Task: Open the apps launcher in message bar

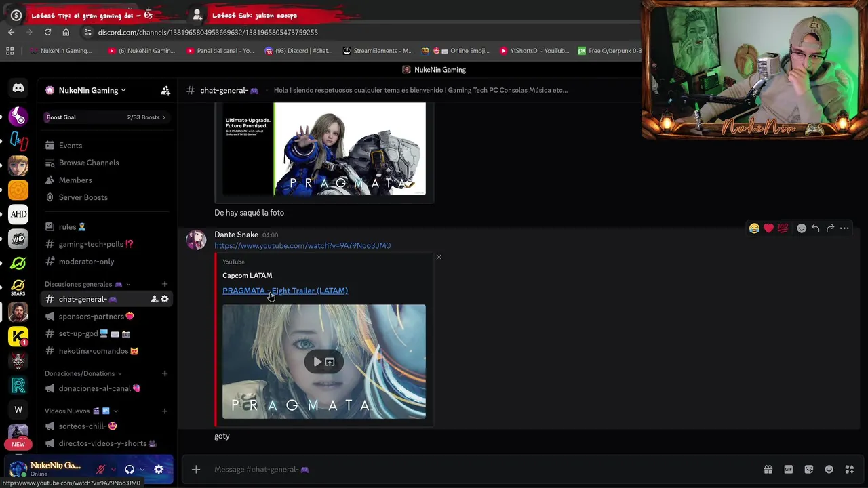Action: pyautogui.click(x=850, y=469)
